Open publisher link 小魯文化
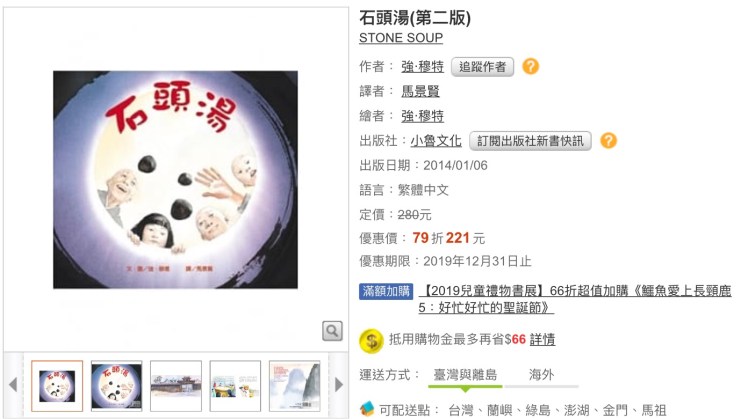Image resolution: width=748 pixels, height=419 pixels. click(x=436, y=141)
